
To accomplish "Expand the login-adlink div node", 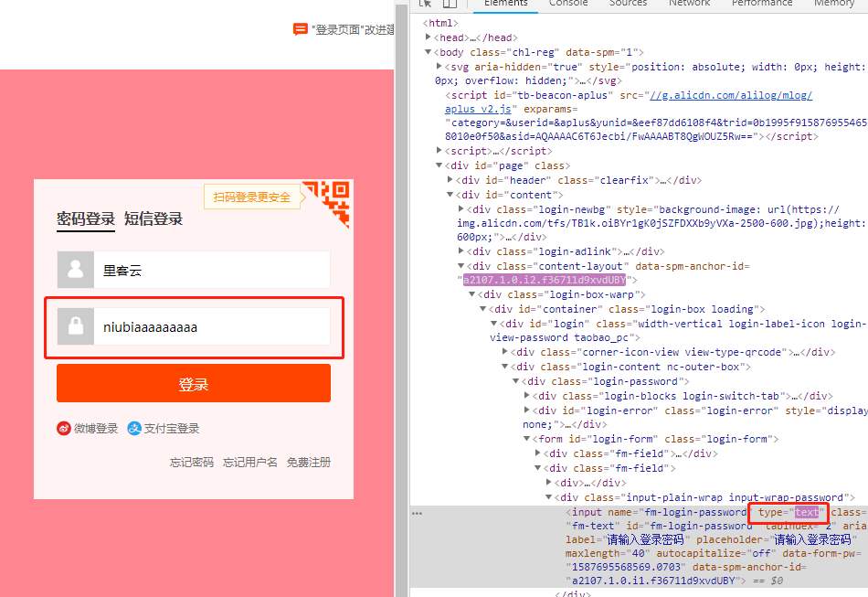I will click(x=461, y=251).
